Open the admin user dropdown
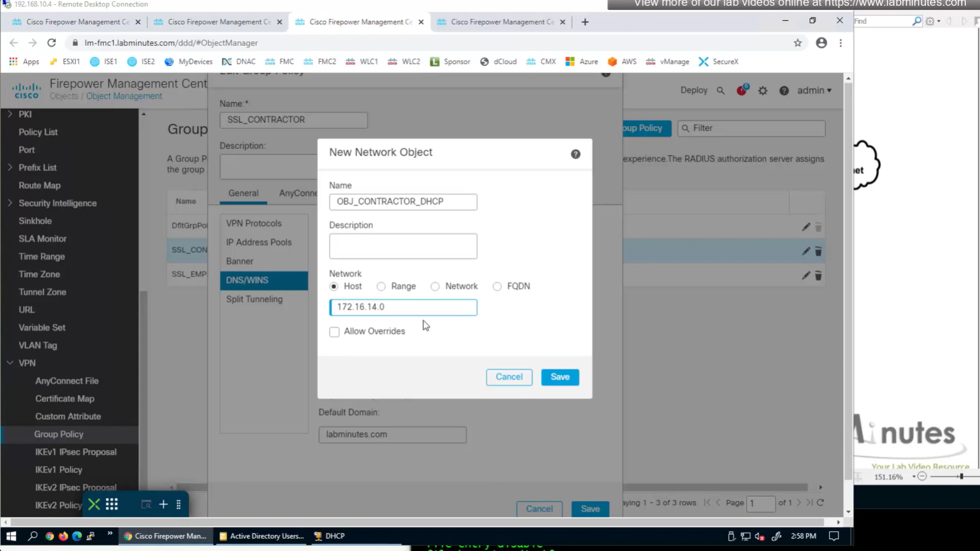The width and height of the screenshot is (980, 551). point(814,90)
